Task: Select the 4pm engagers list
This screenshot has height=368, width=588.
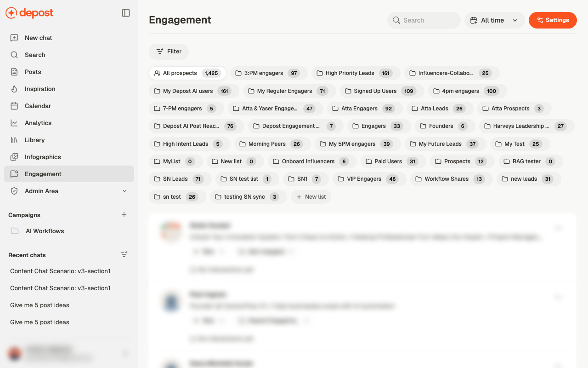Action: pyautogui.click(x=467, y=91)
